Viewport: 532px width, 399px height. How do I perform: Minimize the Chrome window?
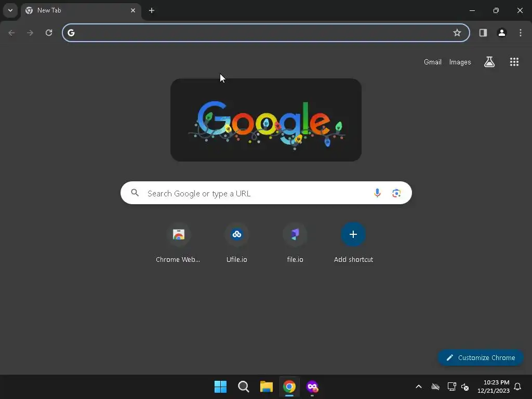pyautogui.click(x=472, y=10)
